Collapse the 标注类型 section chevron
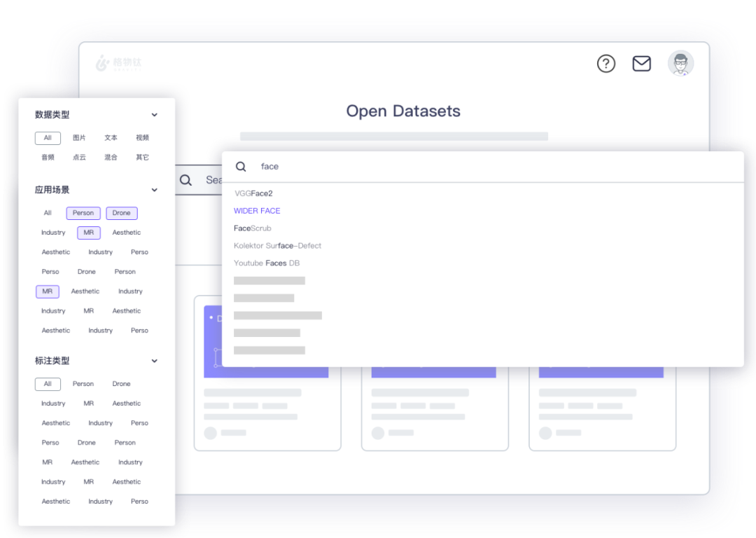 click(x=155, y=361)
